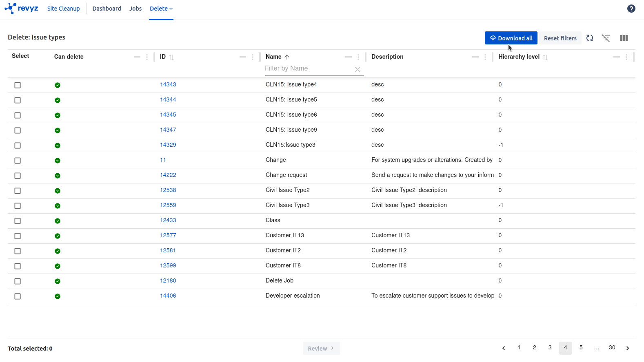The height and width of the screenshot is (362, 644).
Task: Open the ID column options menu
Action: tap(253, 57)
